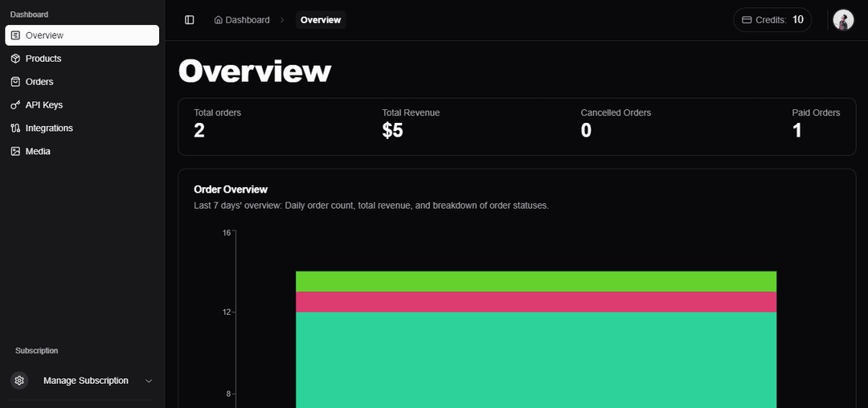Click the Overview breadcrumb label

pyautogui.click(x=321, y=20)
